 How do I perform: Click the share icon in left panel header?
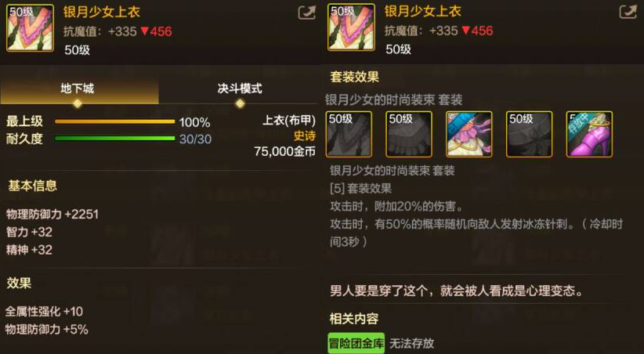click(x=306, y=13)
